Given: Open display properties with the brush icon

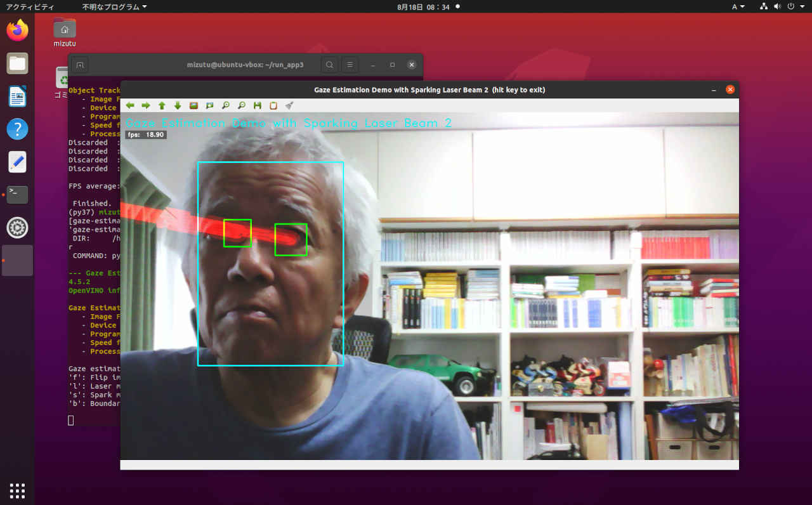Looking at the screenshot, I should click(x=289, y=106).
